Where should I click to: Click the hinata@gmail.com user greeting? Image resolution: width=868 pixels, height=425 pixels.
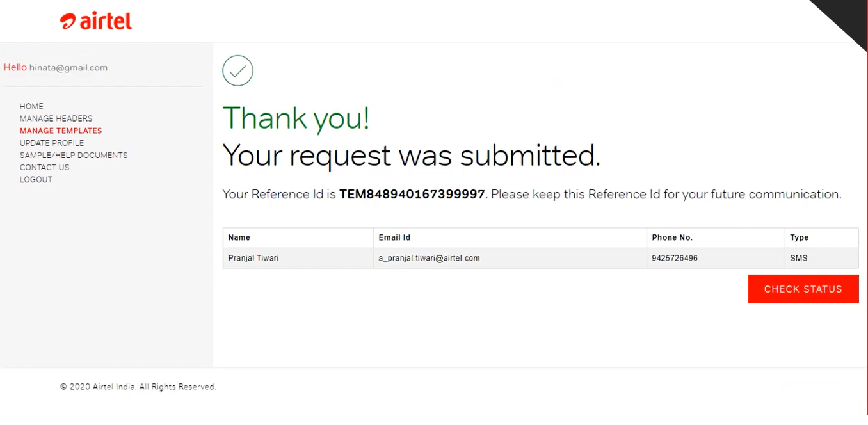pos(68,68)
